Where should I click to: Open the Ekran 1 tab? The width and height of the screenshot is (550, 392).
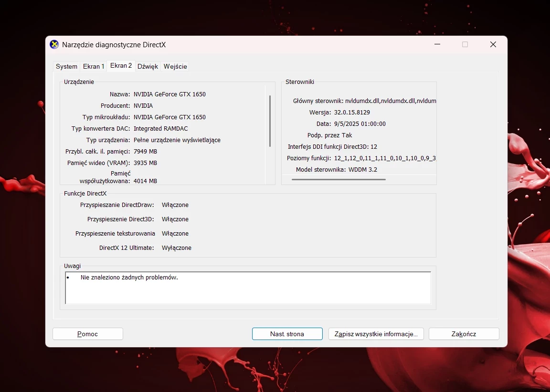94,66
